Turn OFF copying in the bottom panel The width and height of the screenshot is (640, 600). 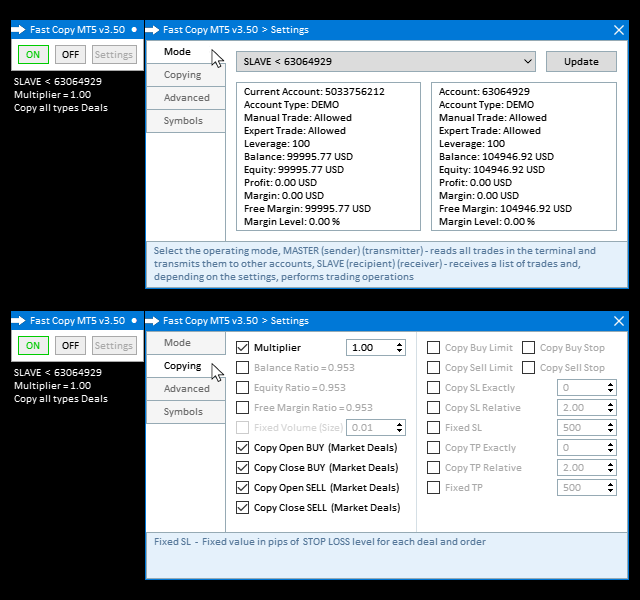tap(70, 346)
